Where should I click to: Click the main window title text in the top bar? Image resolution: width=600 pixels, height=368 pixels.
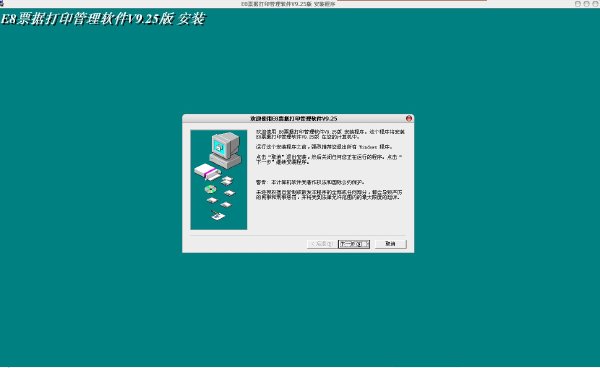[288, 4]
